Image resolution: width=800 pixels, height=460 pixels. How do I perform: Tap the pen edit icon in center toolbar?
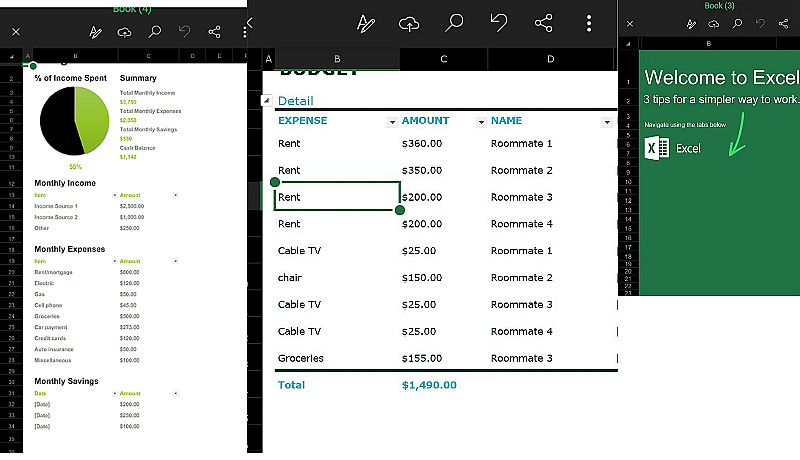365,23
